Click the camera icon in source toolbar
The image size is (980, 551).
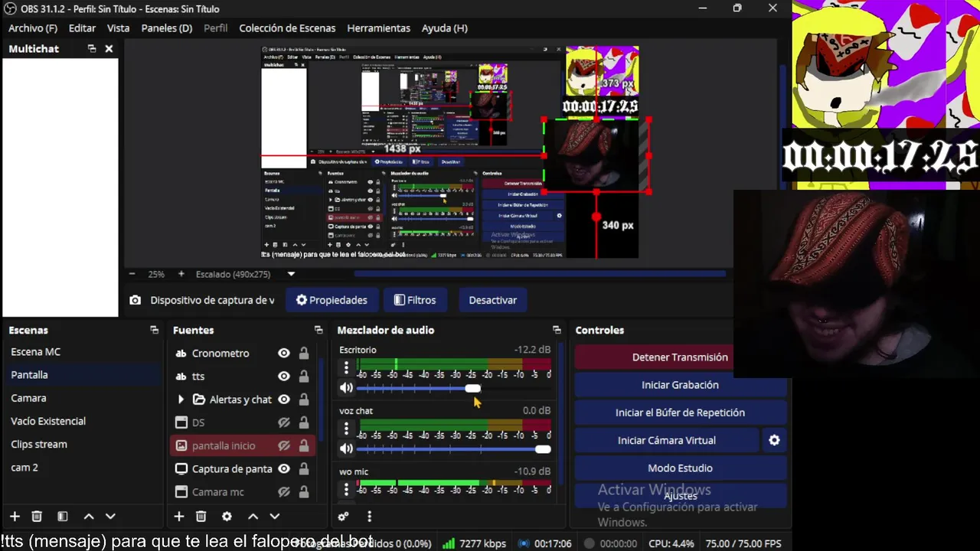pos(135,300)
